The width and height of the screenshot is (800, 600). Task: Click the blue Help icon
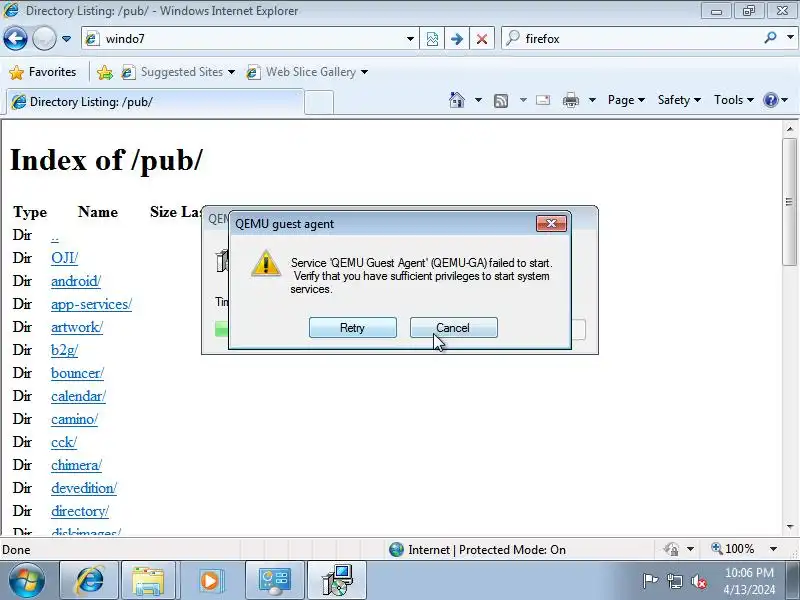click(770, 100)
